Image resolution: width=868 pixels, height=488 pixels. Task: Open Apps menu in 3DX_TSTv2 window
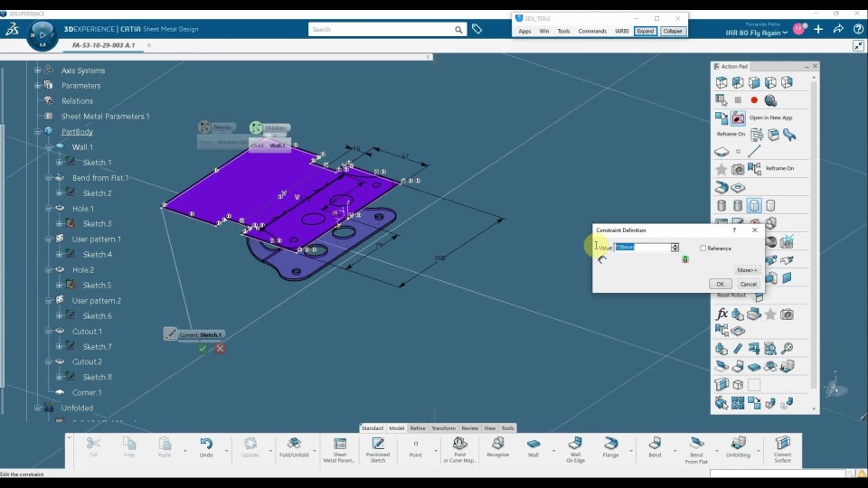524,31
